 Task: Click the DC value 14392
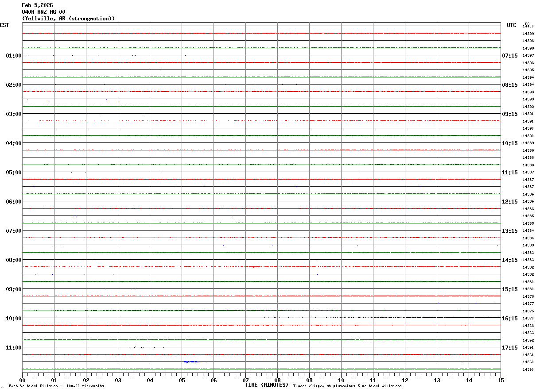[528, 107]
